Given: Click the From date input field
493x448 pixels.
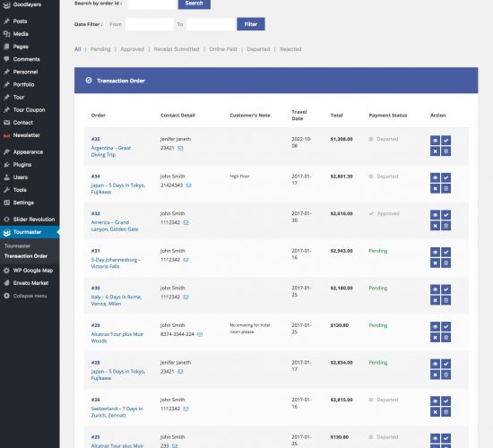Looking at the screenshot, I should [x=150, y=24].
